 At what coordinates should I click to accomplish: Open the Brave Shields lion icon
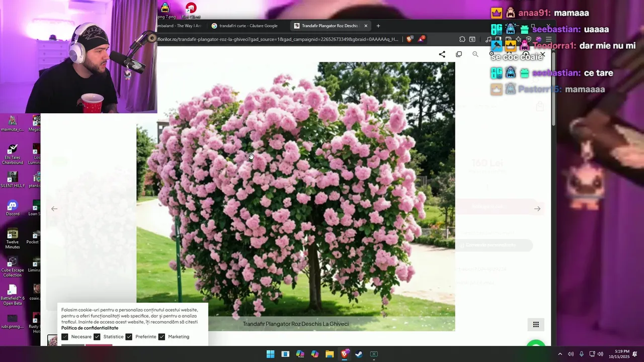click(x=410, y=39)
